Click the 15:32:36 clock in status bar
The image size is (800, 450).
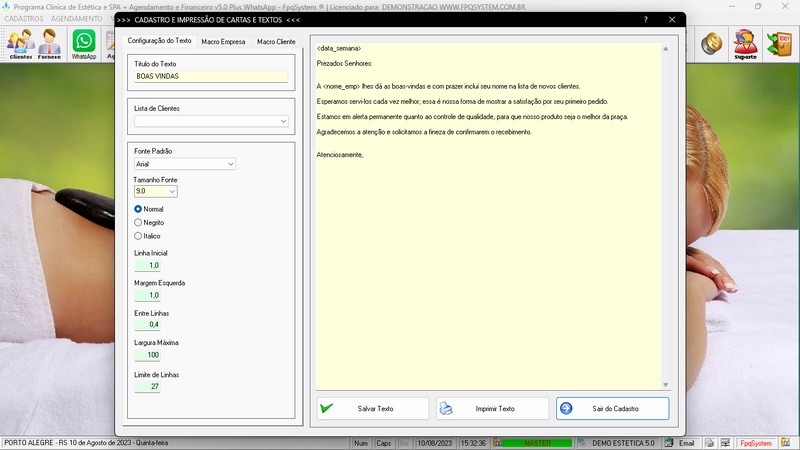pos(473,443)
